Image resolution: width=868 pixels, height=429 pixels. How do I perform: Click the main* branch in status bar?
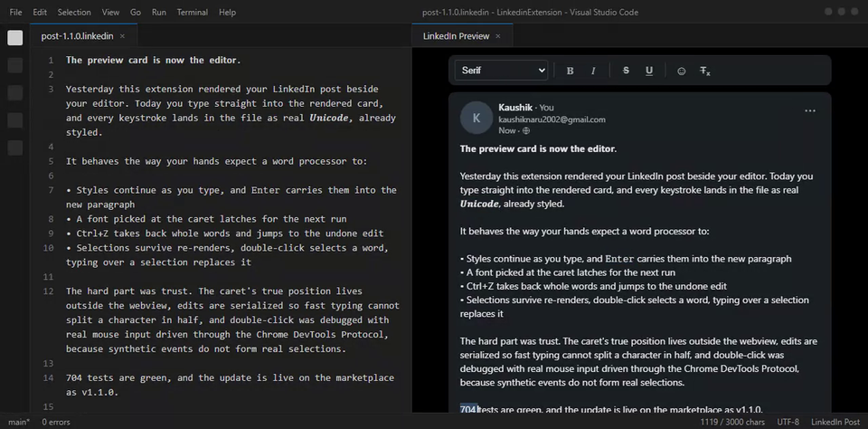coord(19,423)
